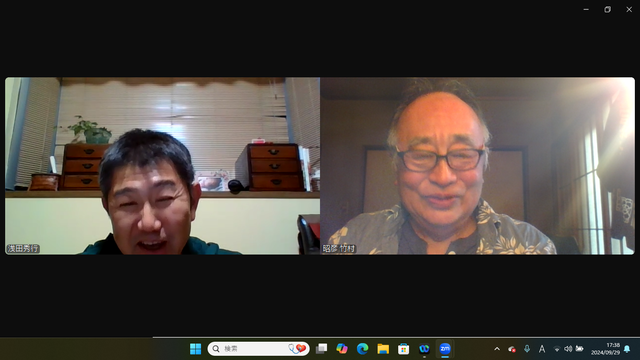The height and width of the screenshot is (360, 640).
Task: Show hidden system tray icons
Action: [x=497, y=349]
